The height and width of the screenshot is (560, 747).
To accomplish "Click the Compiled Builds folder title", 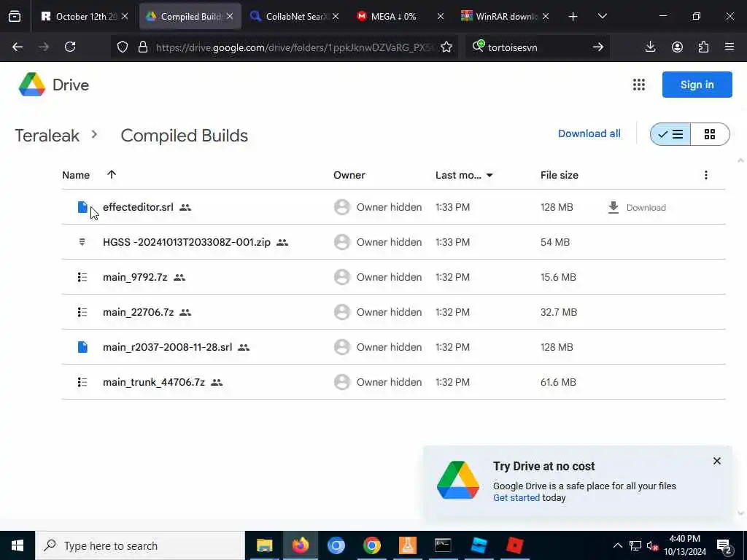I will tap(184, 135).
